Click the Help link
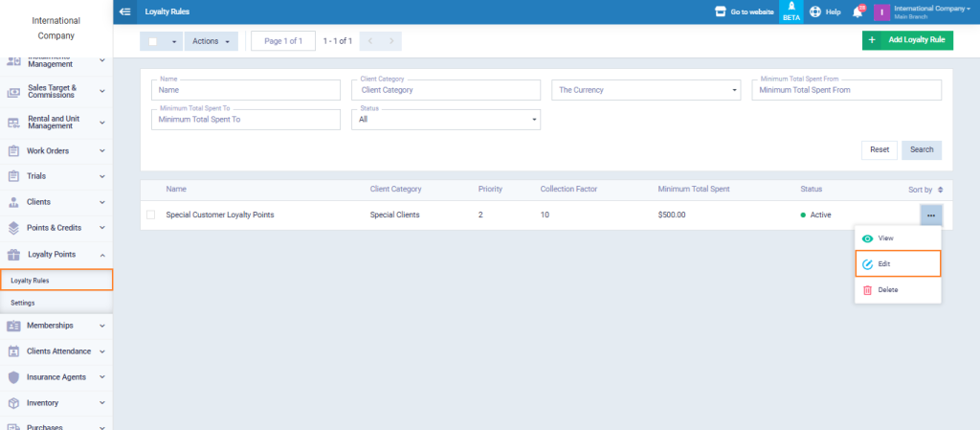980x430 pixels. (826, 11)
